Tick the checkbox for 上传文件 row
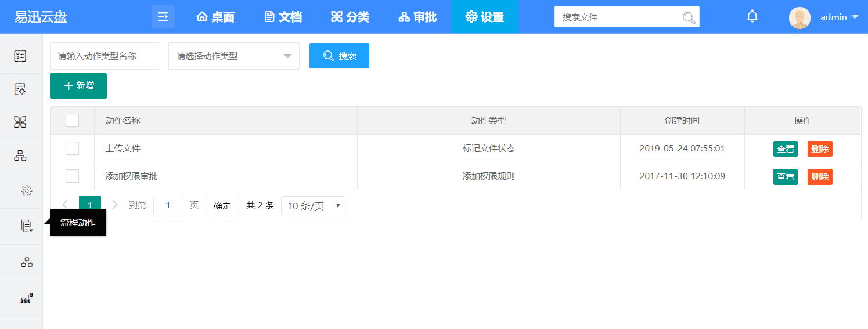The width and height of the screenshot is (868, 329). coord(72,149)
